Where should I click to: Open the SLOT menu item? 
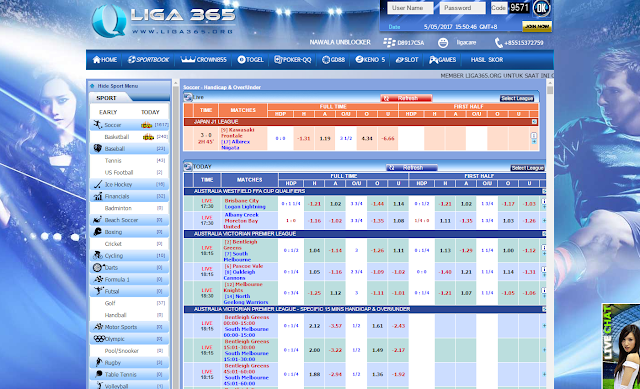coord(407,60)
